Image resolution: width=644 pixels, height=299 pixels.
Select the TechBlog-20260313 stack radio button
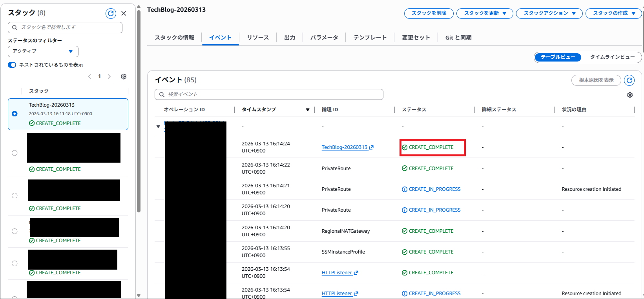pos(15,114)
